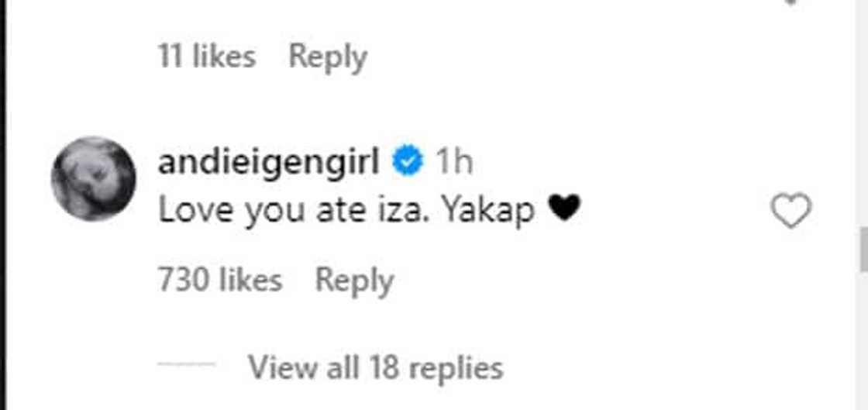Expand View all 18 replies
Viewport: 868px width, 410px height.
375,366
